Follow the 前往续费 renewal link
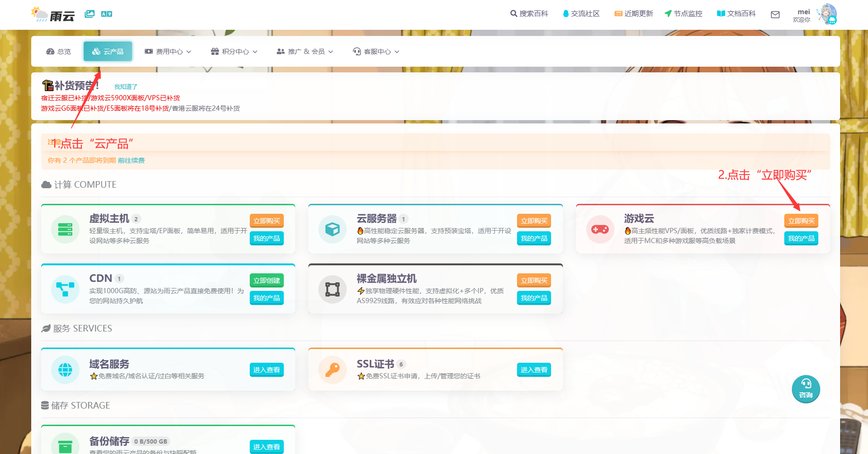The height and width of the screenshot is (454, 868). (x=131, y=161)
